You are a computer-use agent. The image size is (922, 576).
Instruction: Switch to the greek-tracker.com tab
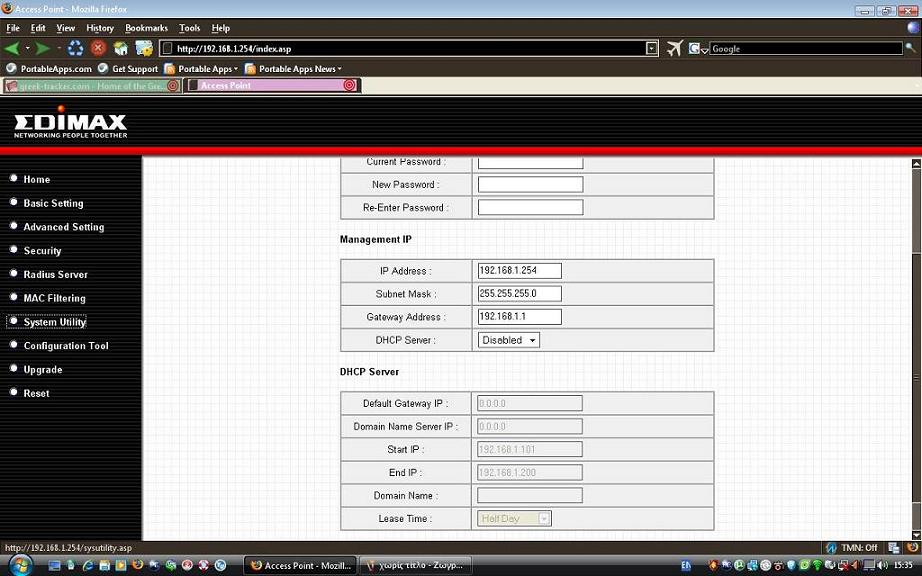point(91,86)
